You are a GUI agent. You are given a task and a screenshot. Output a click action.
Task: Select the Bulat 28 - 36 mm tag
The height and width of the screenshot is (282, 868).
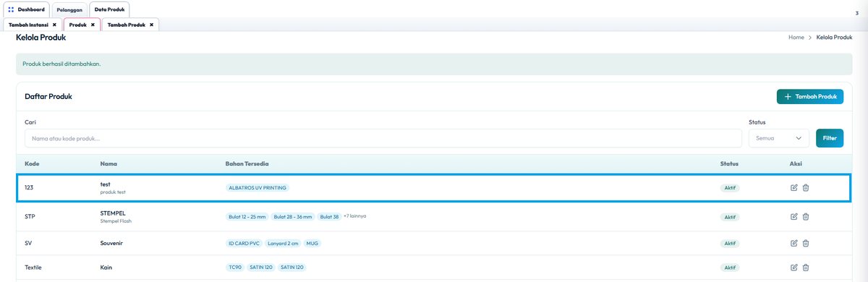pyautogui.click(x=294, y=217)
